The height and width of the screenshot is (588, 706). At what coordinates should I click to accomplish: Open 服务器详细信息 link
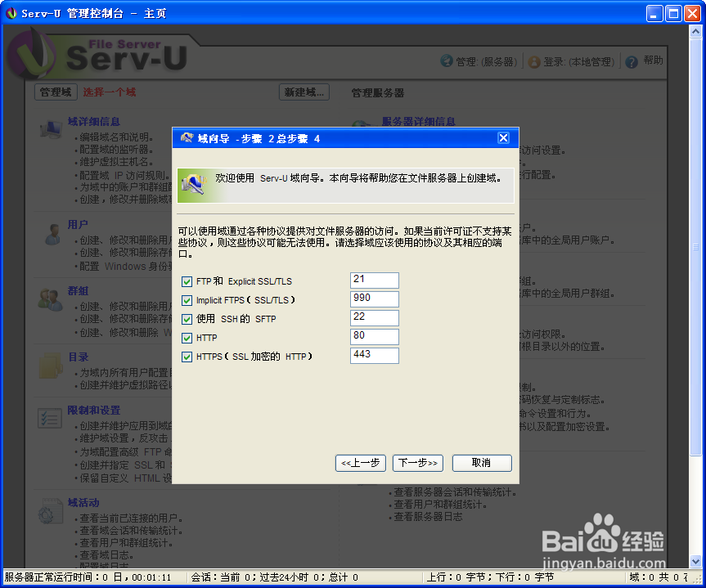418,122
